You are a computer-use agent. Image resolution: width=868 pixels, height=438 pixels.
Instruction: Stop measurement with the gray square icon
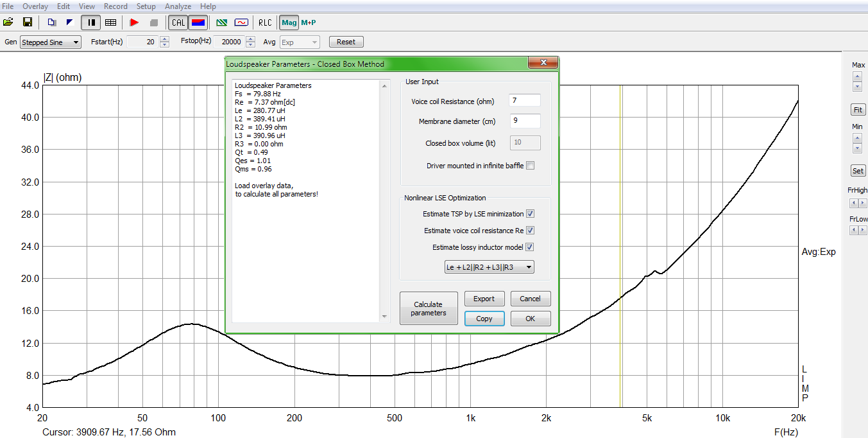click(x=153, y=22)
